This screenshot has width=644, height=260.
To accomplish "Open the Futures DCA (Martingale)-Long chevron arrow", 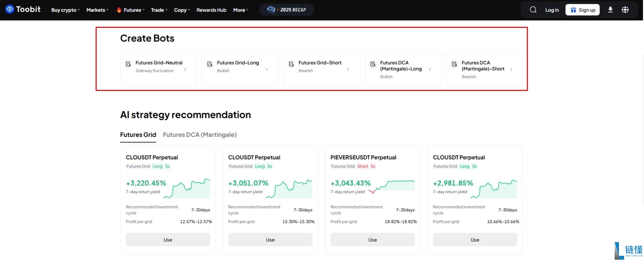I will 430,69.
